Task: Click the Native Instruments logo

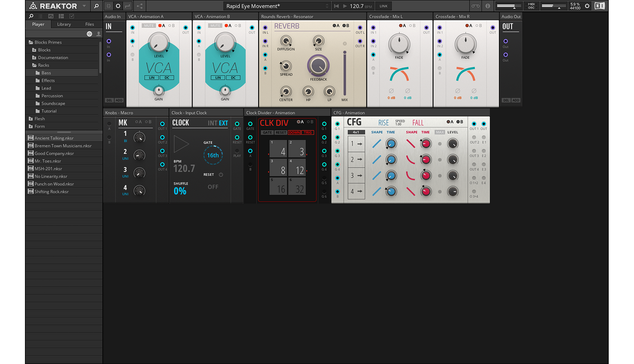Action: pos(600,6)
